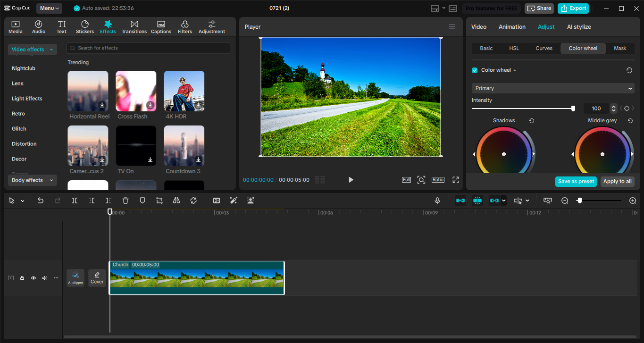Open the Animation tab in right panel
The width and height of the screenshot is (644, 343).
(x=512, y=27)
